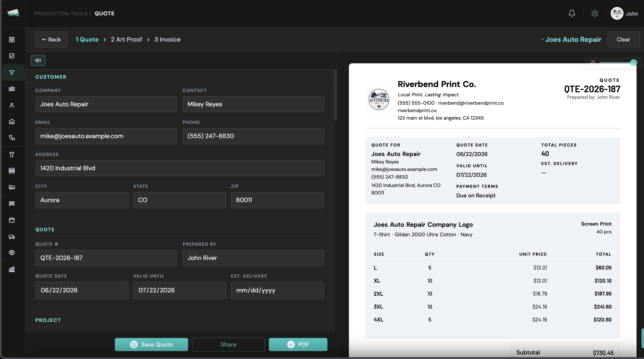Screen dimensions: 644x359
Task: Open the dashboard grid icon in sidebar
Action: [x=12, y=40]
